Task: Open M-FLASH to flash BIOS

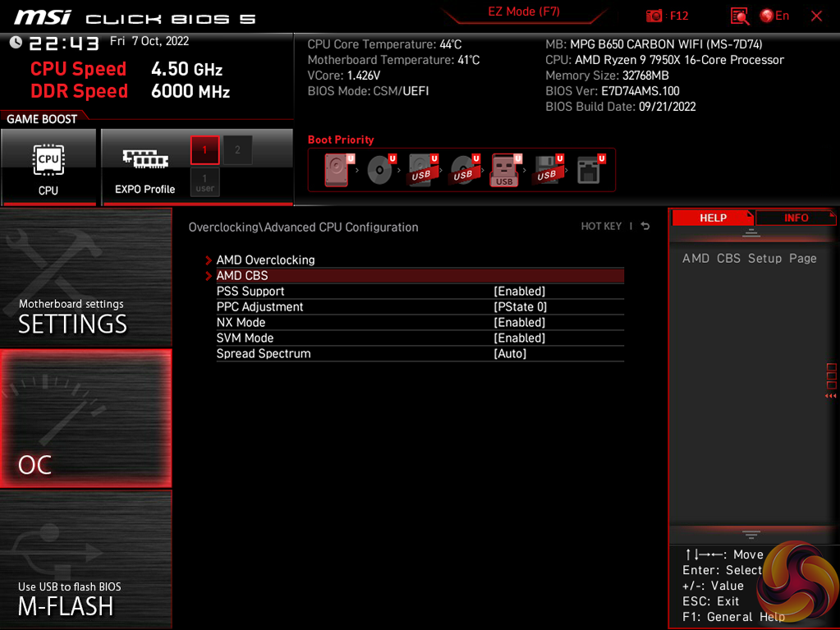Action: (x=85, y=559)
